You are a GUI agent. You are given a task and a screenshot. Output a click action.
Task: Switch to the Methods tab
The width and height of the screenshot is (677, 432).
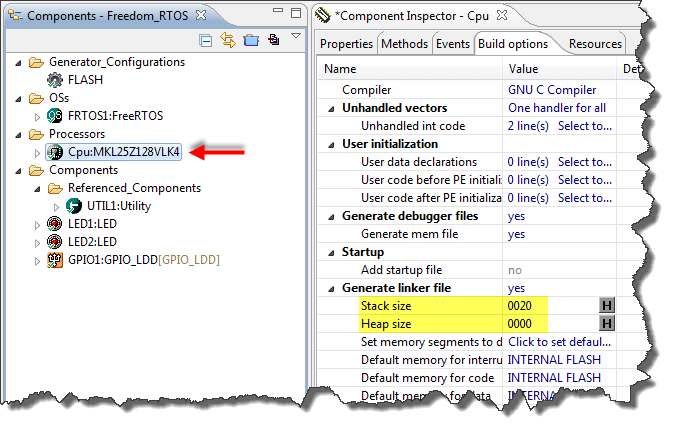tap(405, 44)
